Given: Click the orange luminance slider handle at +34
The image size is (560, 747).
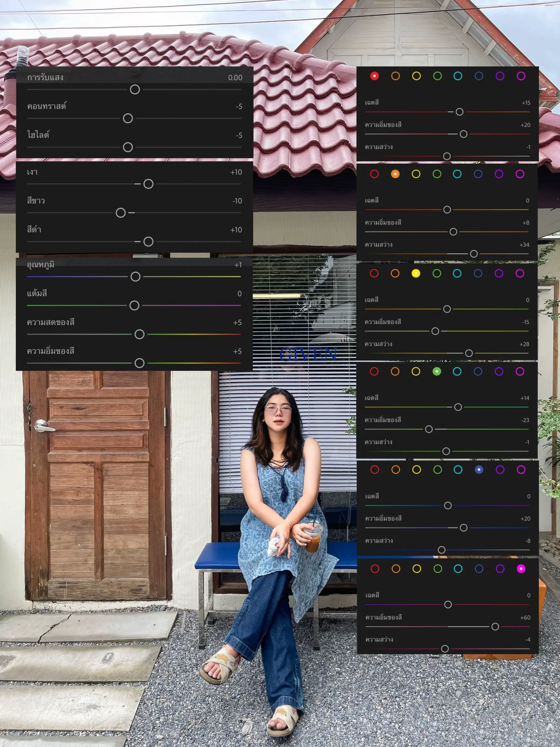Looking at the screenshot, I should coord(474,254).
